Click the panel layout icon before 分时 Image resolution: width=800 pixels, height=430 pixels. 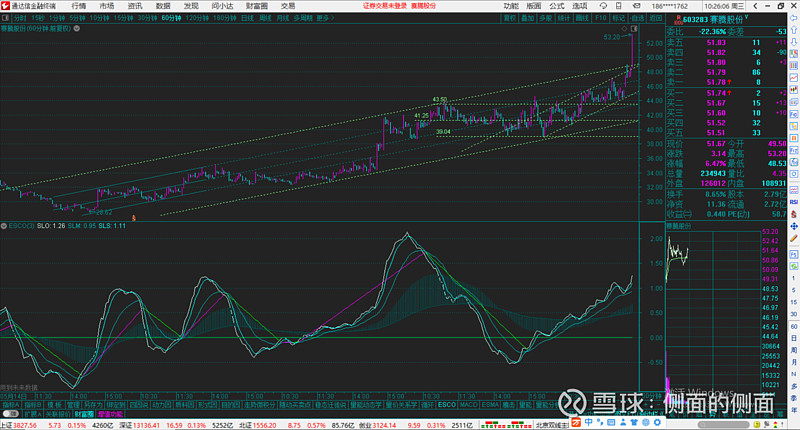(x=6, y=17)
